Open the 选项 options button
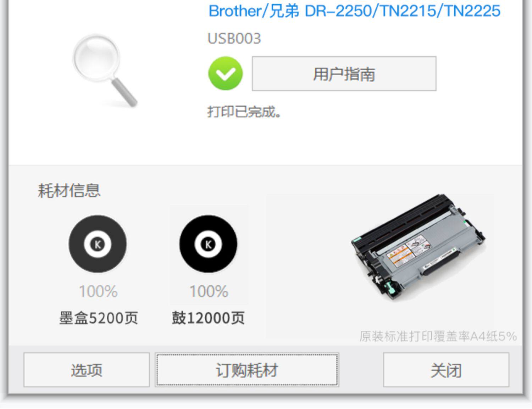 coord(87,370)
